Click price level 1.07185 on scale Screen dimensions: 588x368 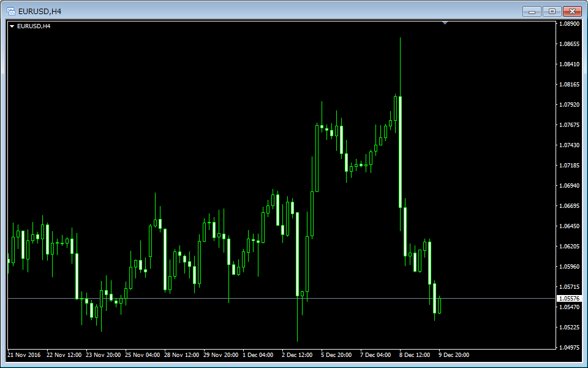pyautogui.click(x=569, y=166)
